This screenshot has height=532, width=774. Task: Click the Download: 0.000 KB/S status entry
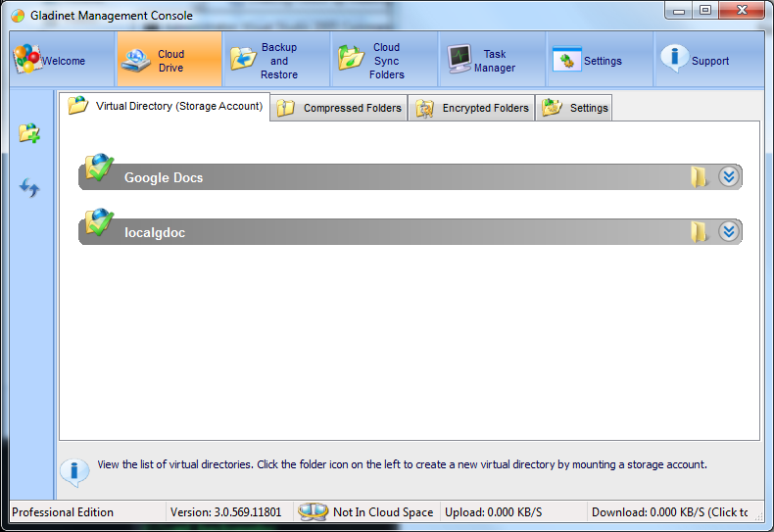coord(670,512)
